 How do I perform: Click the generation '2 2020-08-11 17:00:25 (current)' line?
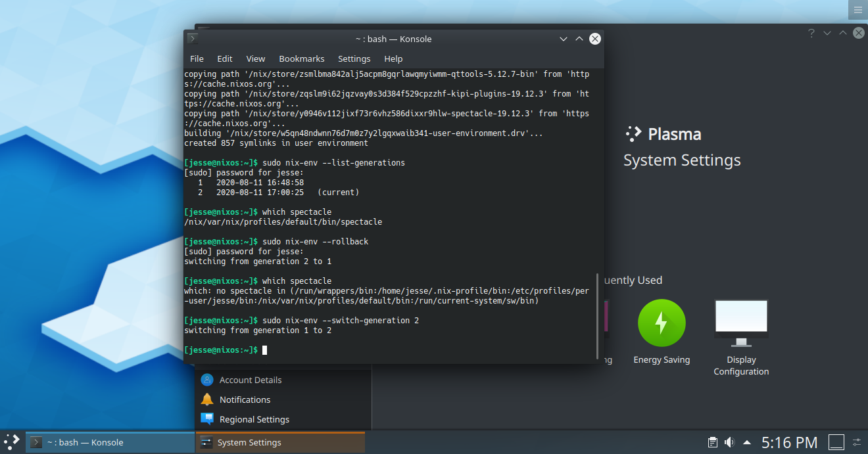tap(278, 193)
